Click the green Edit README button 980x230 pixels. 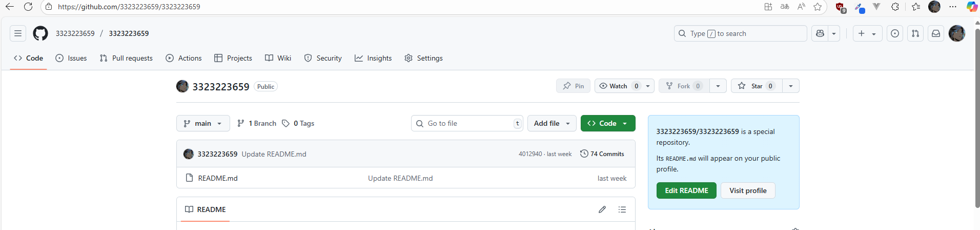(686, 190)
